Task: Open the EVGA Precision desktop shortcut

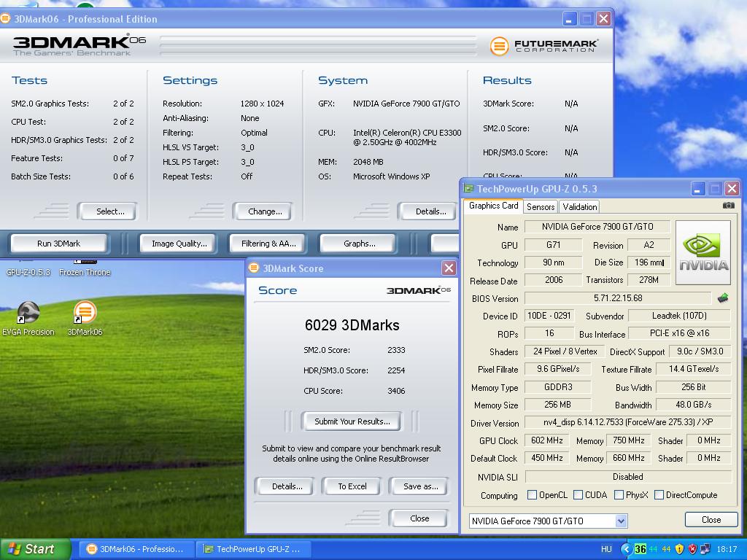Action: point(28,318)
